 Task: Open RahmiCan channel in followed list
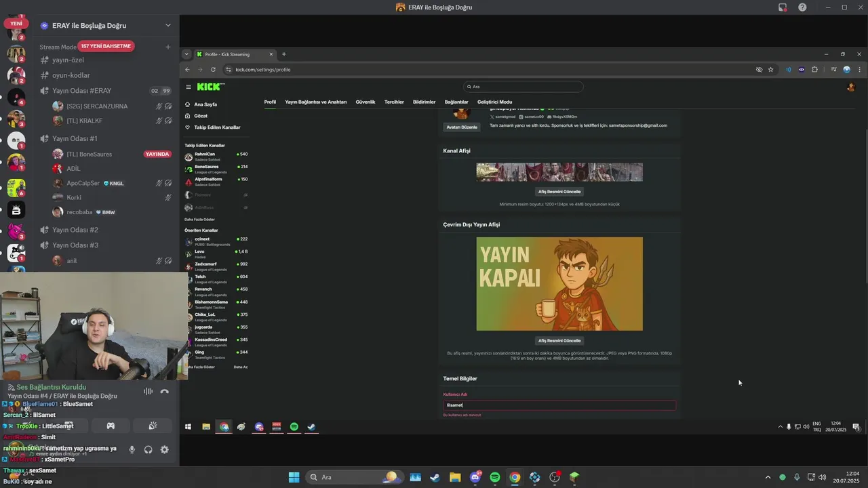tap(216, 156)
